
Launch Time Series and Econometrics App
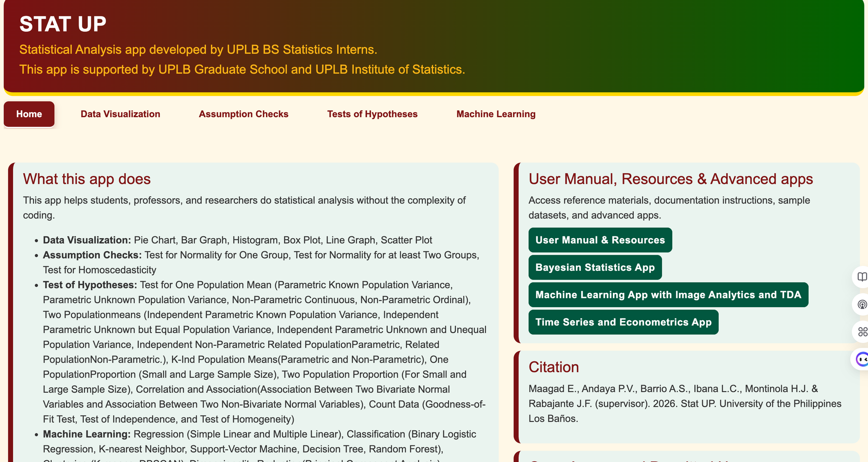(623, 322)
